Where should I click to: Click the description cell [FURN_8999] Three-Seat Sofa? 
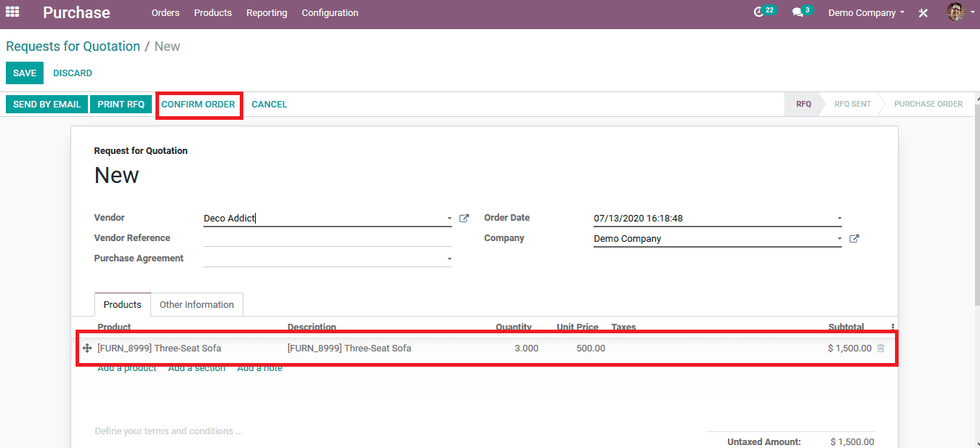click(x=349, y=349)
